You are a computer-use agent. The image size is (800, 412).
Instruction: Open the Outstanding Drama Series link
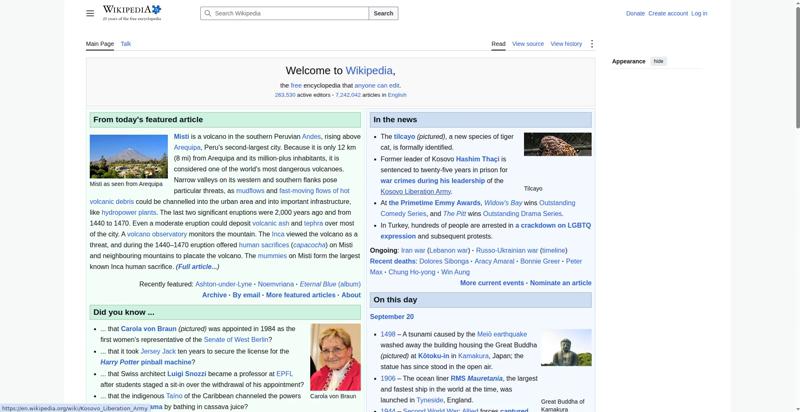point(522,214)
